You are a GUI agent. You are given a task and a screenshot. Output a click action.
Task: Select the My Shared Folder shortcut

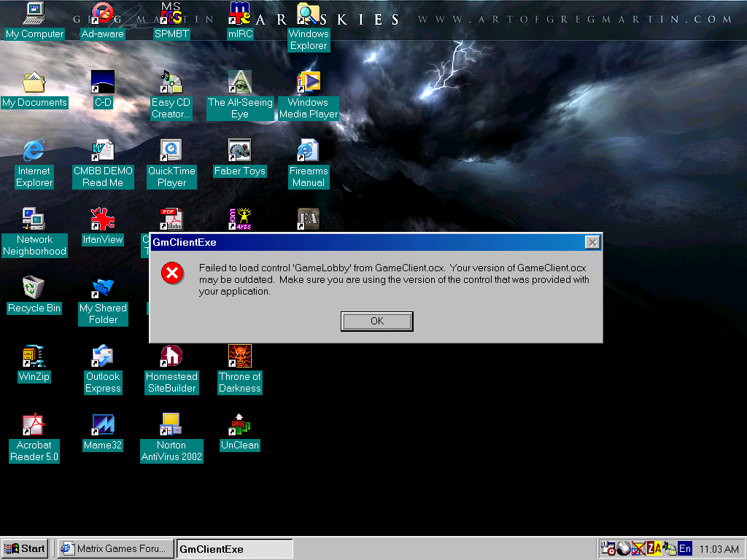(103, 301)
